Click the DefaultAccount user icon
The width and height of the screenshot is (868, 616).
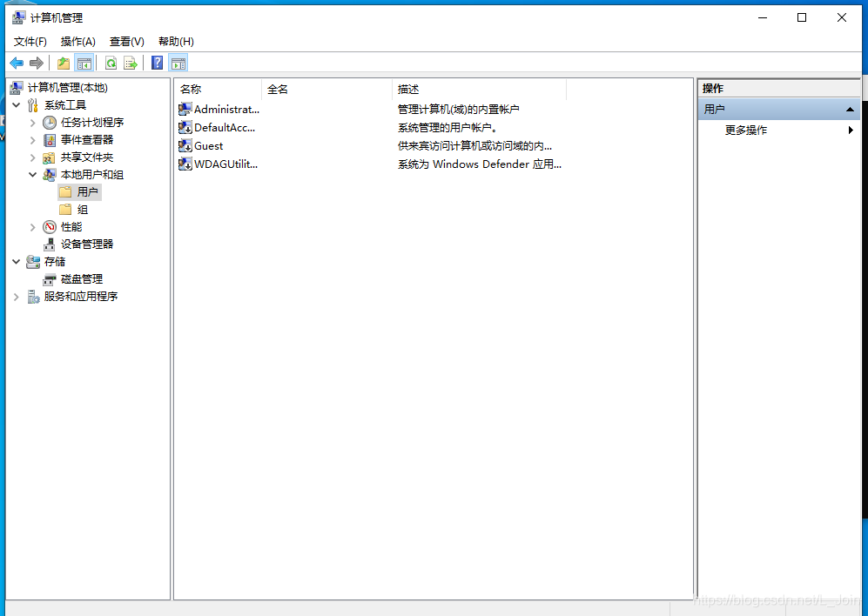point(185,127)
